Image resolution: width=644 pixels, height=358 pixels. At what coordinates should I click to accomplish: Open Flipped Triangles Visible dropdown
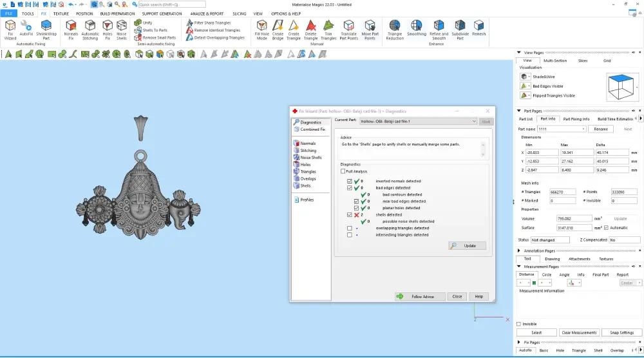click(x=529, y=96)
